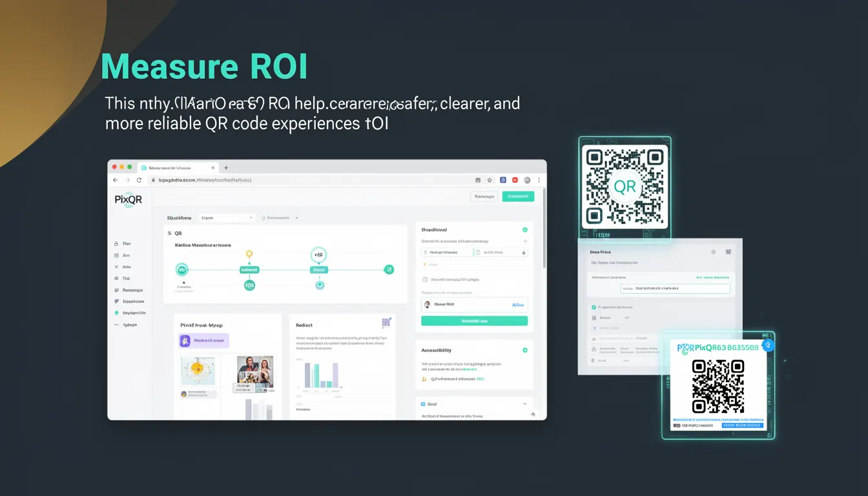Click the plus icon in the right panel
Screen dimensions: 868x496
coord(524,241)
